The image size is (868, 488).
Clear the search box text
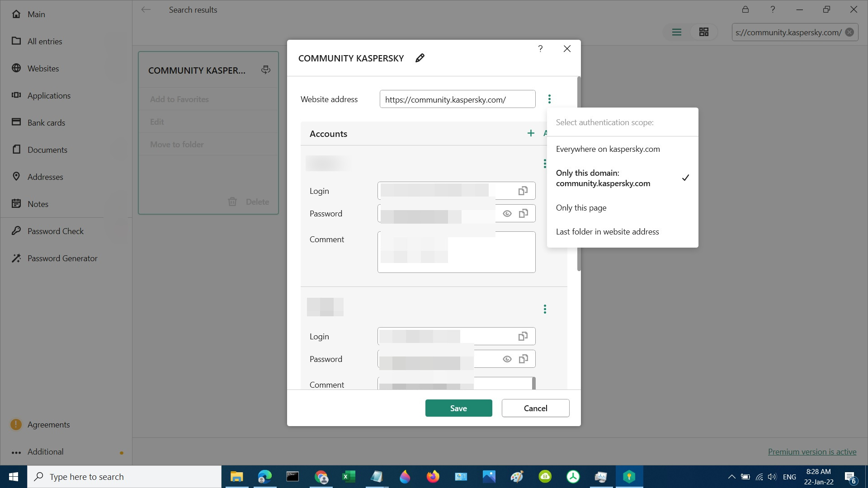coord(849,32)
